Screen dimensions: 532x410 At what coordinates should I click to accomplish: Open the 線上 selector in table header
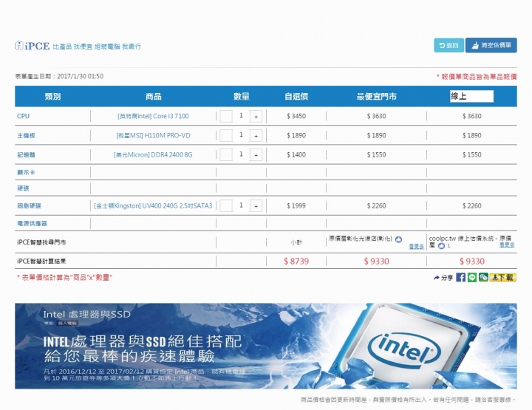(471, 96)
